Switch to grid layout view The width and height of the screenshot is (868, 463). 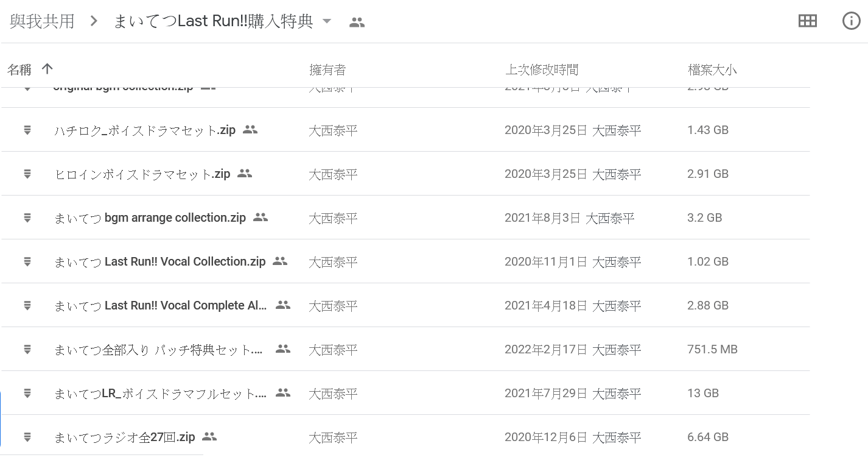807,21
